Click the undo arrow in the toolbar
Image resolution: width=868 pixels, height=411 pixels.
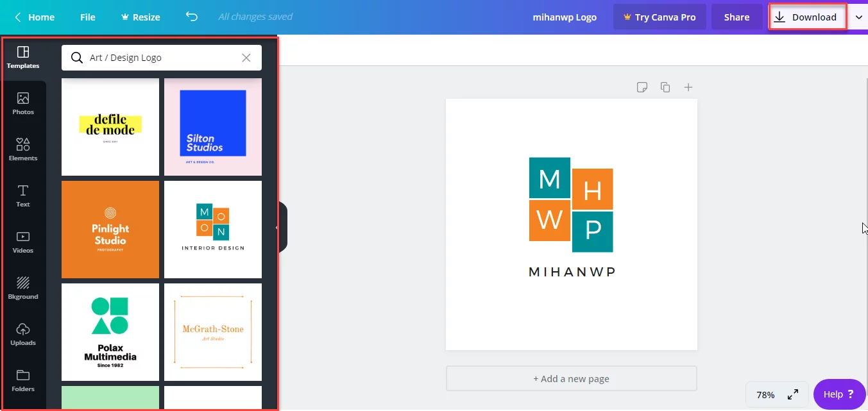coord(191,17)
